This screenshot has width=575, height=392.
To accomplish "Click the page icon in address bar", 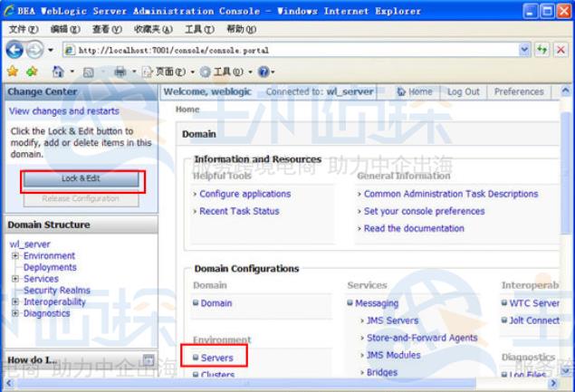I will click(x=70, y=50).
